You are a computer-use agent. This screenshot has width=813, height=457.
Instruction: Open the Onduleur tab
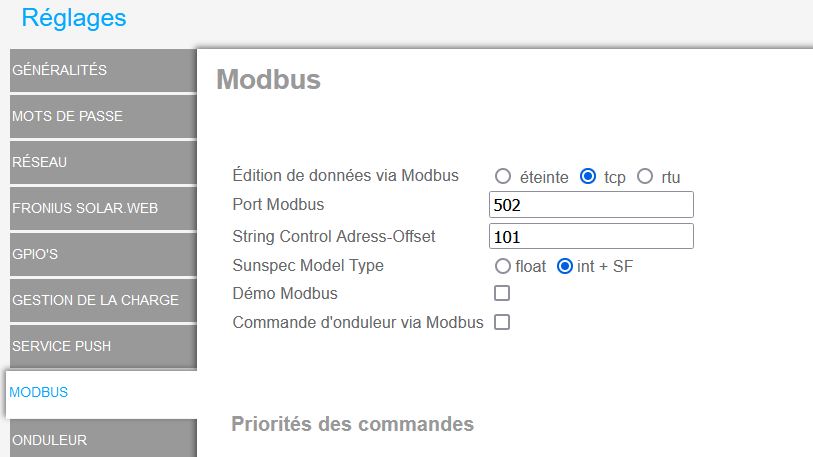click(x=103, y=439)
